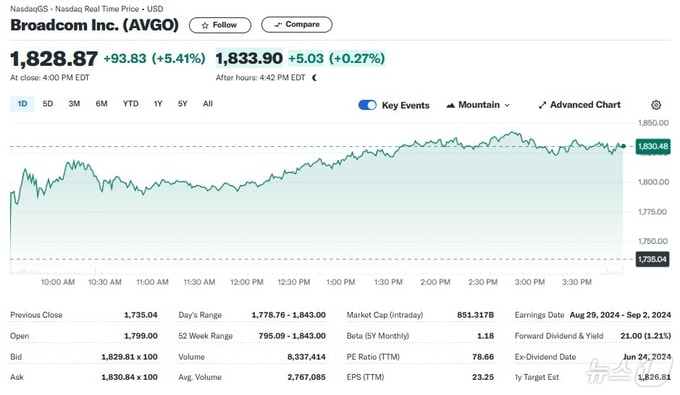Toggle the Key Events switch
The image size is (680, 395).
pyautogui.click(x=367, y=105)
